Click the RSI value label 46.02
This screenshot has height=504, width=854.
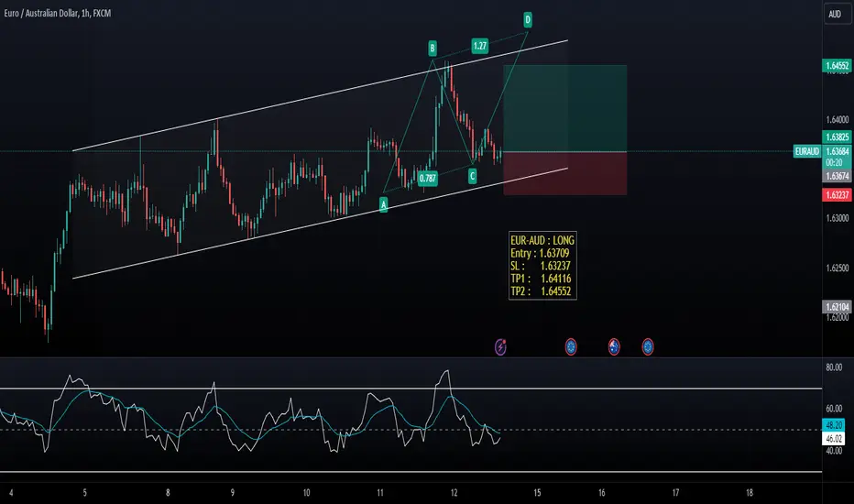point(834,439)
